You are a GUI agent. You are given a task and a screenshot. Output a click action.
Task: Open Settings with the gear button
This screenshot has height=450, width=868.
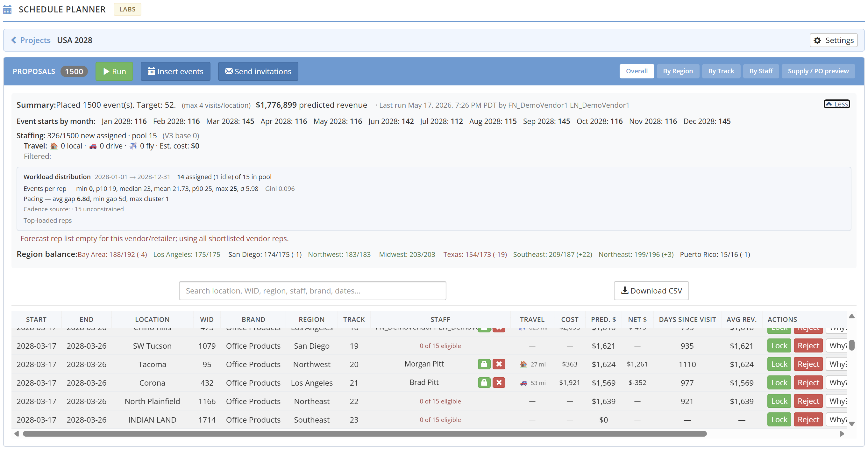pos(833,40)
